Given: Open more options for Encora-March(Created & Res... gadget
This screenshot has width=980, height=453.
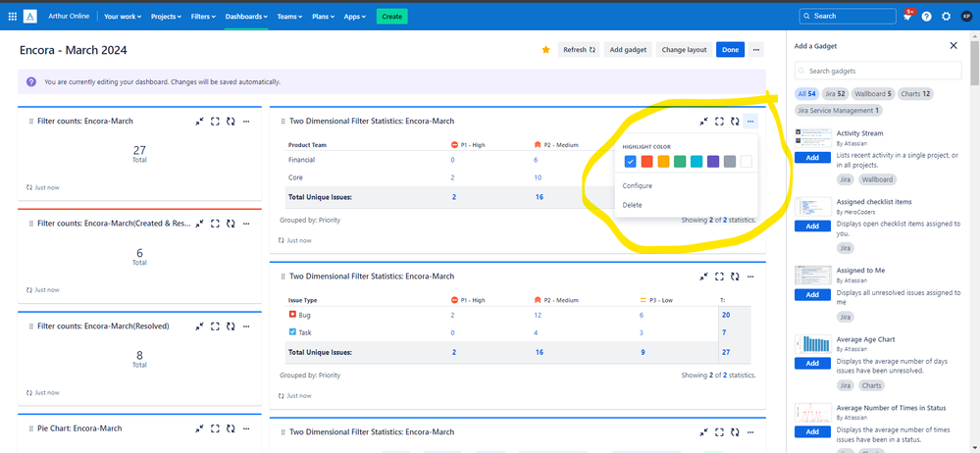Looking at the screenshot, I should click(x=246, y=224).
